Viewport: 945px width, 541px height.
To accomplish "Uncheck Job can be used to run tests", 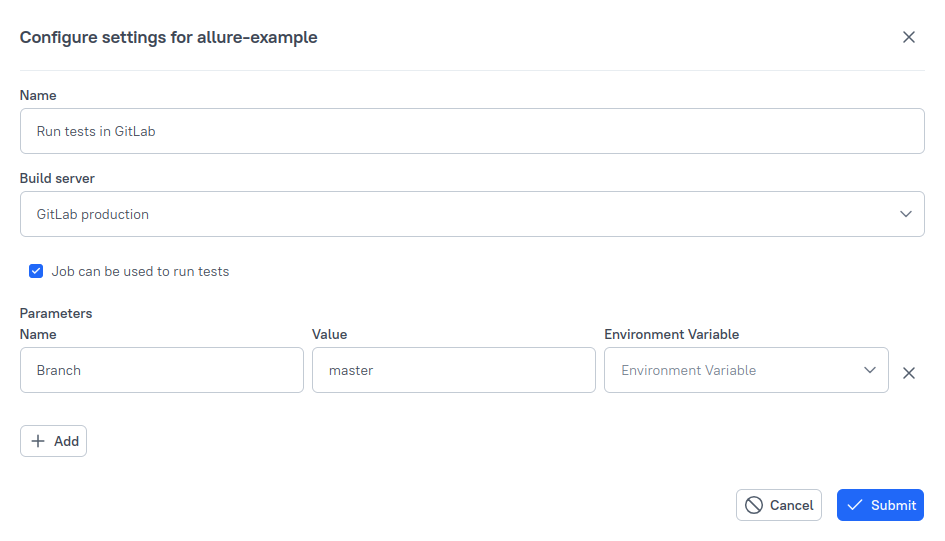I will (x=36, y=271).
